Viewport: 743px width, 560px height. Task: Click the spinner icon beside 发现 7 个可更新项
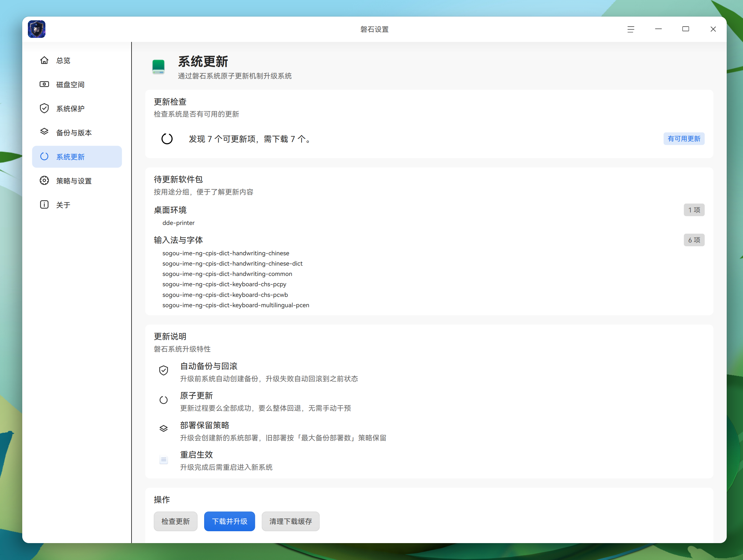pyautogui.click(x=167, y=139)
